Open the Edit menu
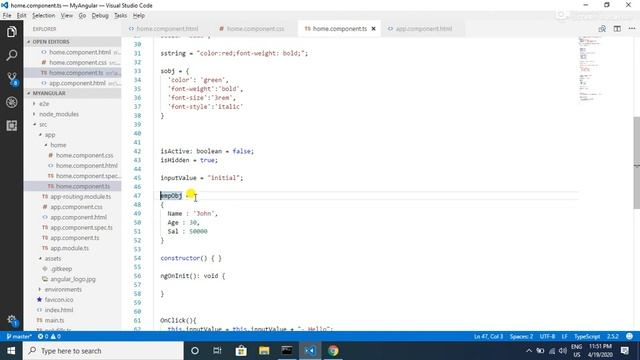The height and width of the screenshot is (360, 640). [21, 16]
